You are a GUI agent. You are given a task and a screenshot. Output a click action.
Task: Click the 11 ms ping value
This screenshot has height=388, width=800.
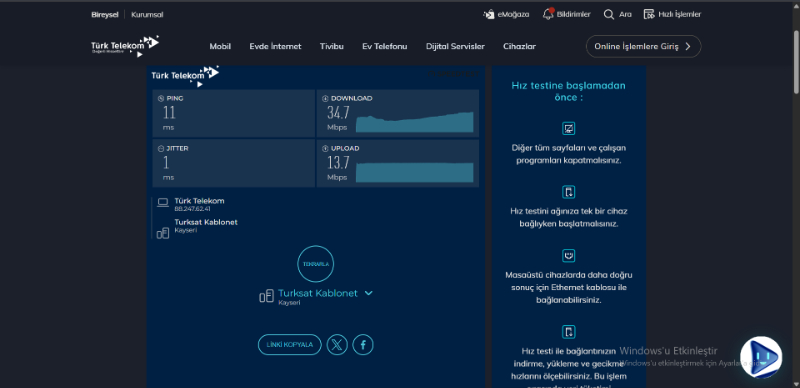pos(169,113)
